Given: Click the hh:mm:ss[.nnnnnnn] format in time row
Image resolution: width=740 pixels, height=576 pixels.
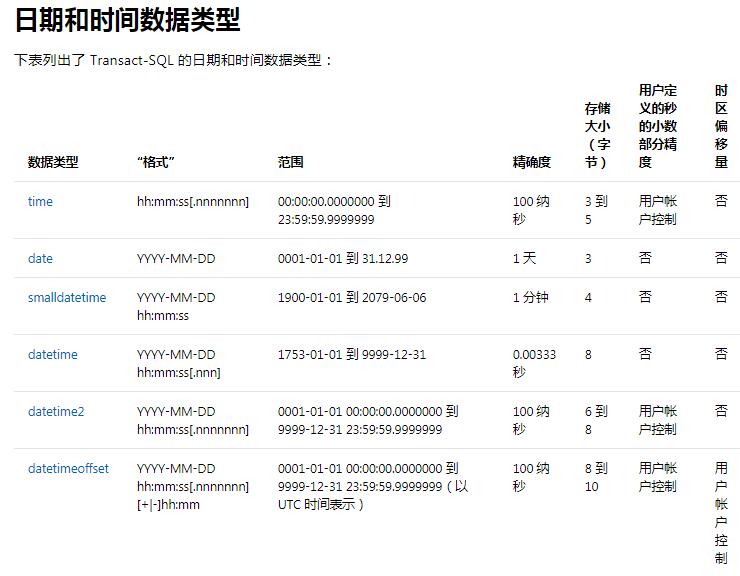Looking at the screenshot, I should tap(193, 202).
